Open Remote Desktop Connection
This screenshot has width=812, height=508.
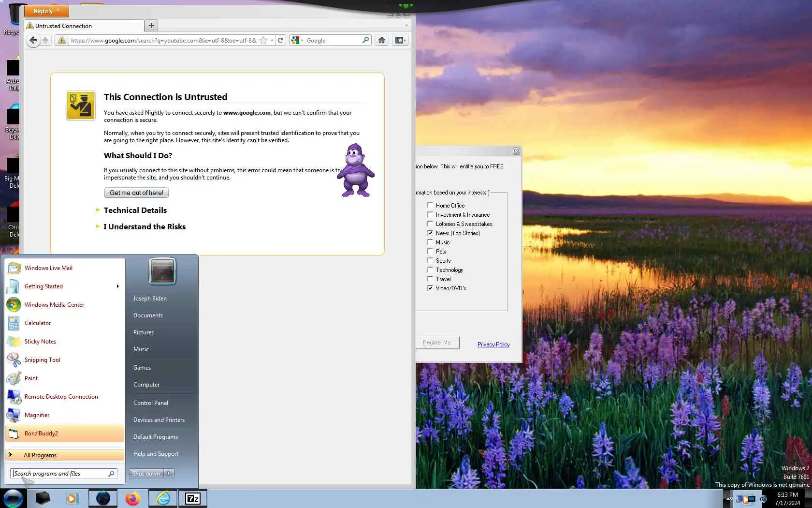pos(65,397)
